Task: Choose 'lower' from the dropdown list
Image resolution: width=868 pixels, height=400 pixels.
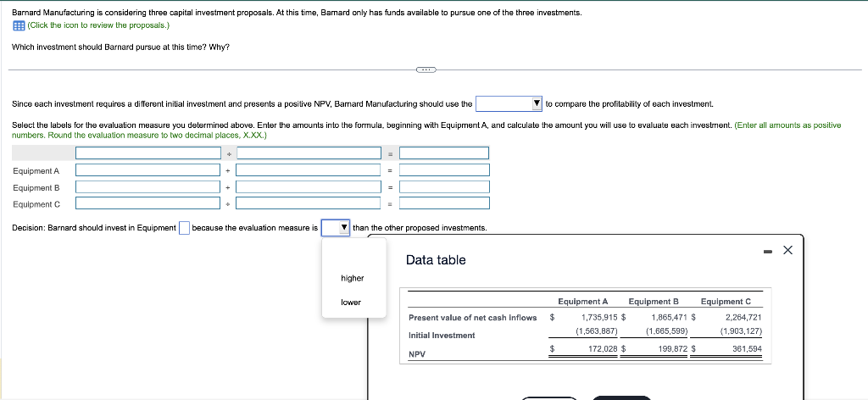Action: pyautogui.click(x=351, y=302)
